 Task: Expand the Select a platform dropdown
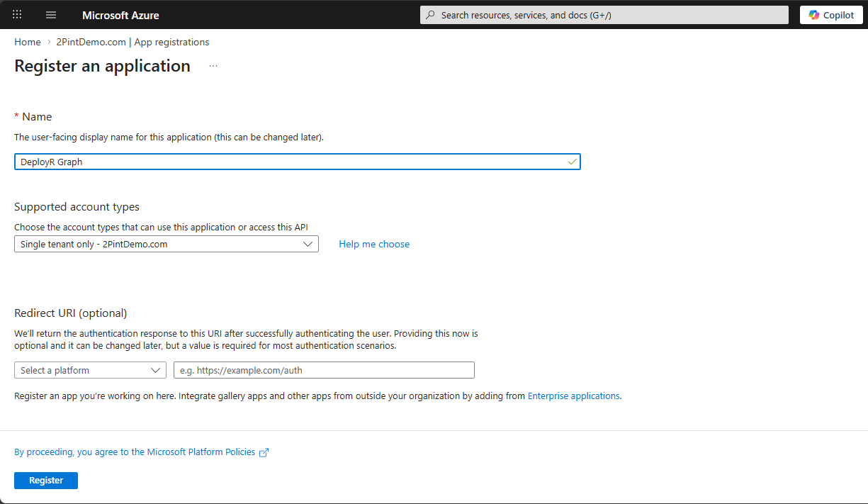90,370
